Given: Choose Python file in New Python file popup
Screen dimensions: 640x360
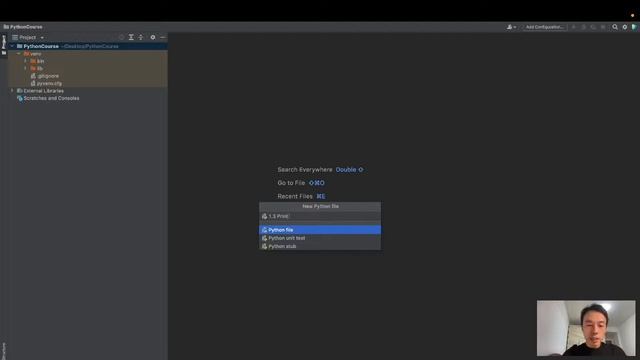Looking at the screenshot, I should [x=320, y=230].
